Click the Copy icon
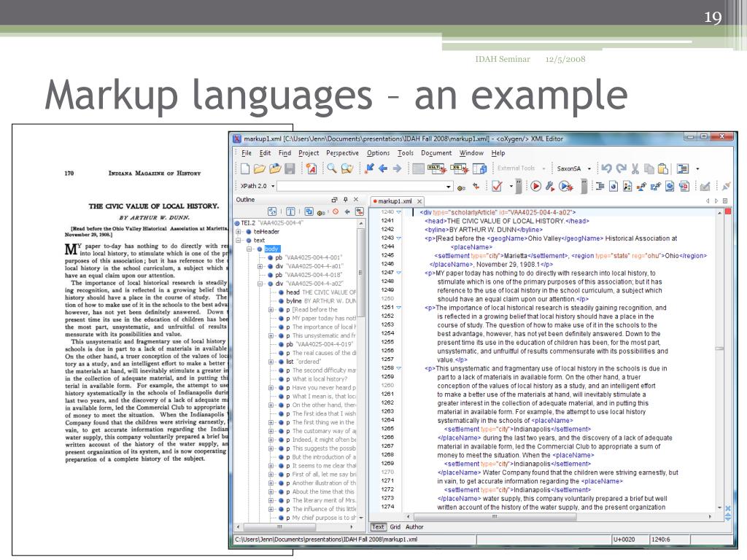Screen dimensions: 747x560 point(649,168)
